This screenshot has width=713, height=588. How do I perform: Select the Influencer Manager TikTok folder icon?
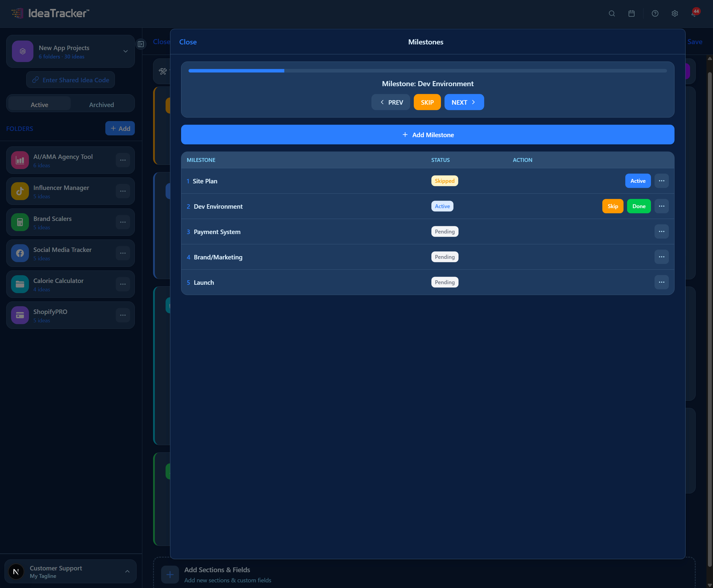(x=20, y=191)
